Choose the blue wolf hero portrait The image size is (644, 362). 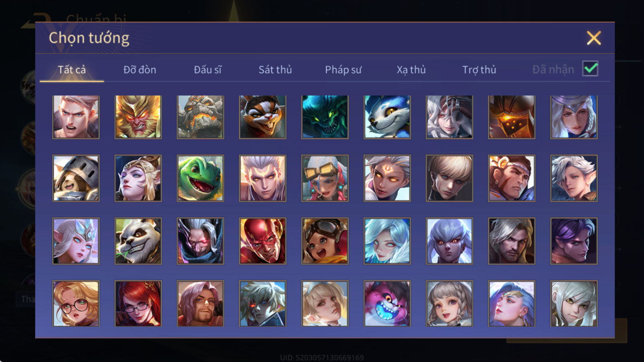(387, 117)
